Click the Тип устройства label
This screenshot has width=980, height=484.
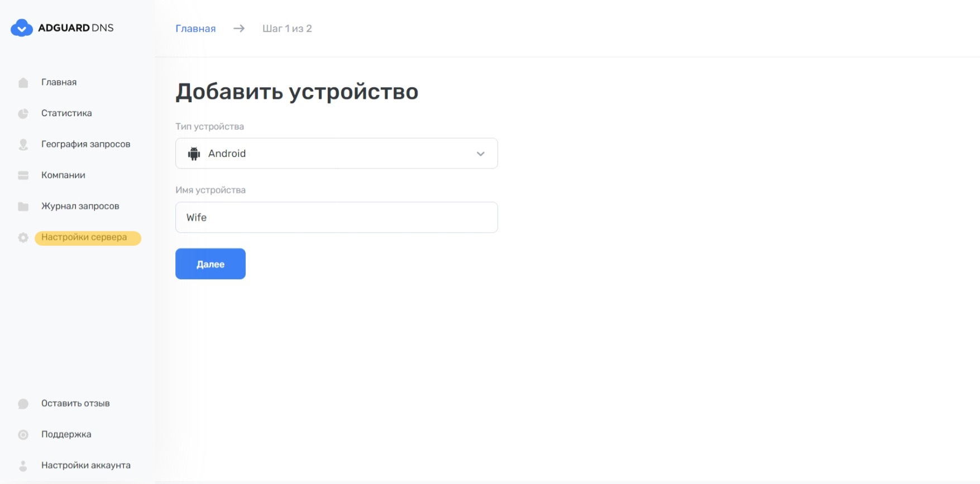(x=209, y=126)
